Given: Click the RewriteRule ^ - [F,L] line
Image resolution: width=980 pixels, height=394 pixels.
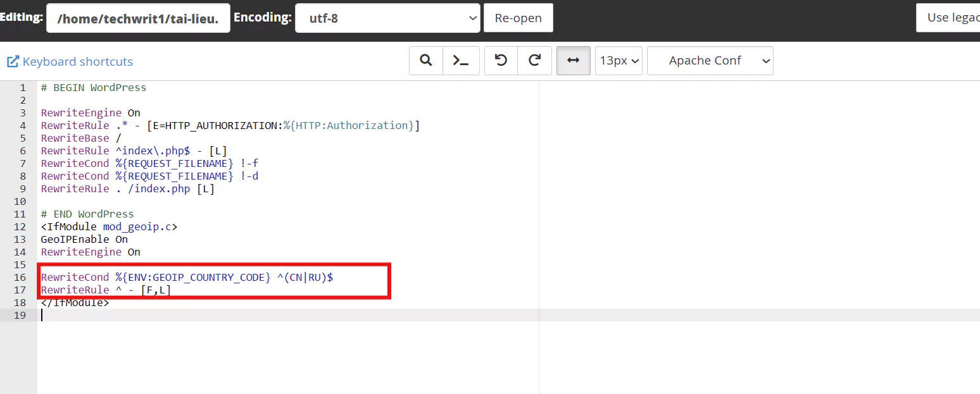Looking at the screenshot, I should pyautogui.click(x=106, y=290).
